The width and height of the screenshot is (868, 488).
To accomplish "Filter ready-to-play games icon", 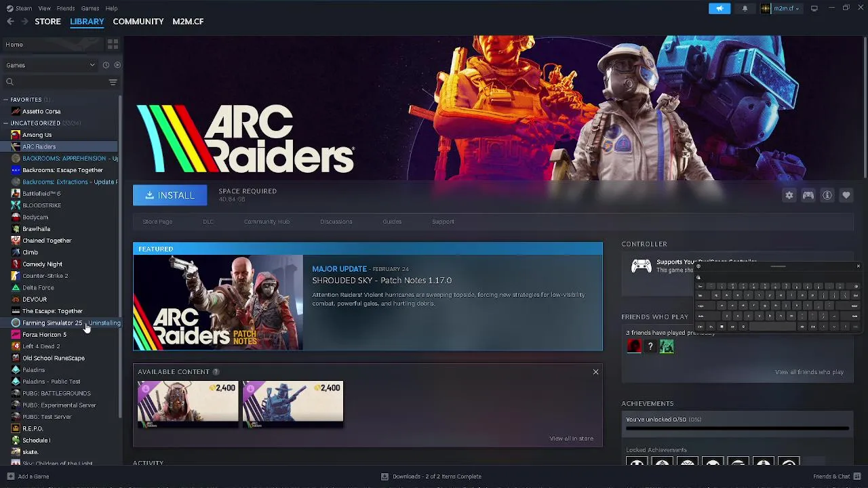I will (x=117, y=65).
